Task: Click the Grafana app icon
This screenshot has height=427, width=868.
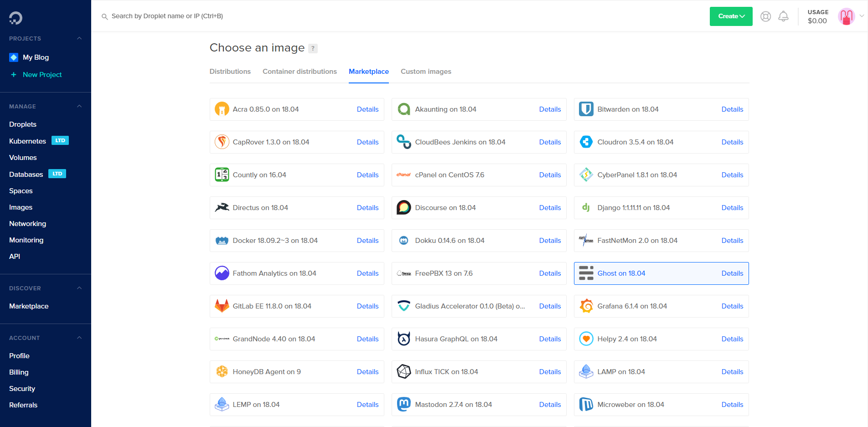Action: pyautogui.click(x=586, y=306)
